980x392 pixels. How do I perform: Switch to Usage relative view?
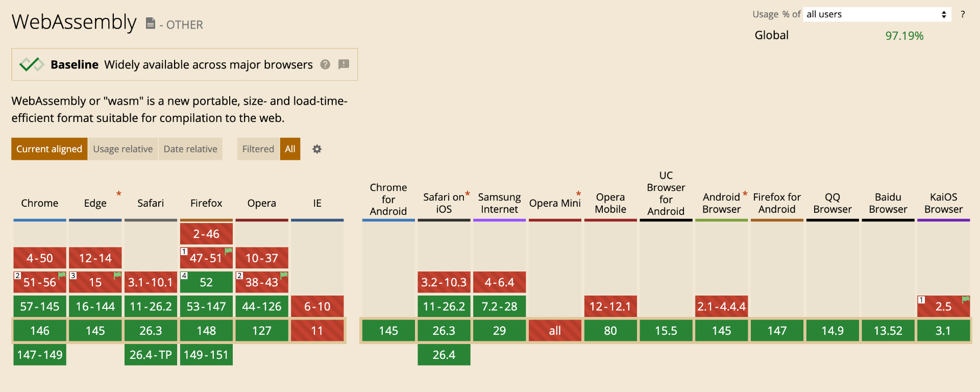122,149
